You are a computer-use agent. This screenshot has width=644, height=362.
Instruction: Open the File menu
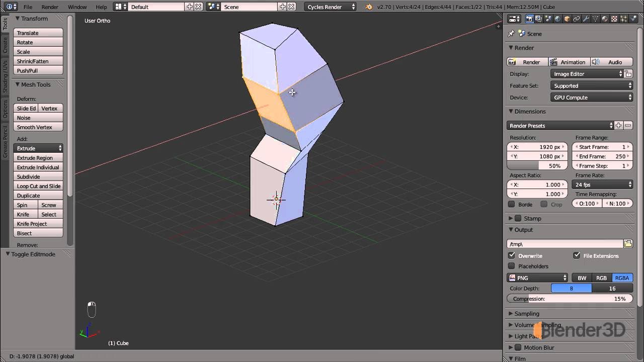coord(28,7)
